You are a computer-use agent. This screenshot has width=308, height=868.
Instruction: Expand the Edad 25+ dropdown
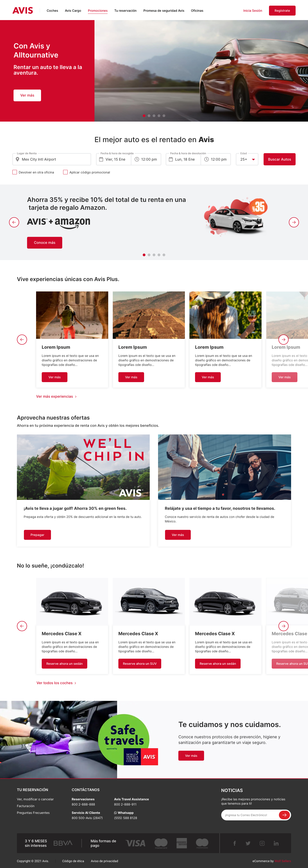247,159
